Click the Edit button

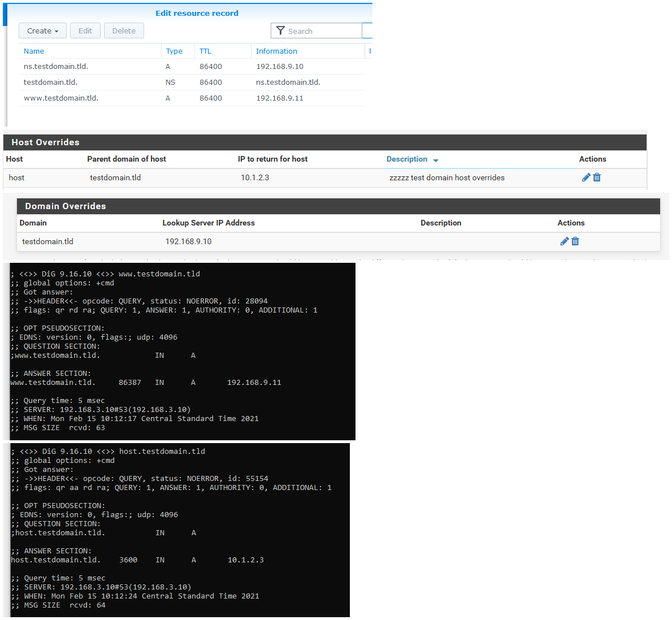(x=85, y=31)
